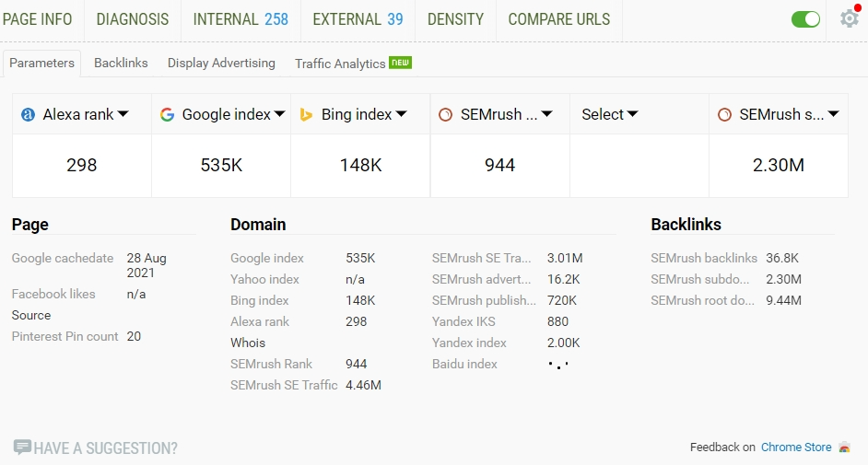Viewport: 868px width, 465px height.
Task: Click the Yahoo index label
Action: point(264,279)
